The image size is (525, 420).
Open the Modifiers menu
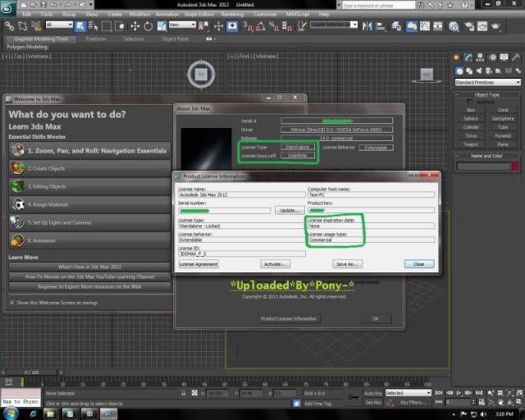click(139, 15)
